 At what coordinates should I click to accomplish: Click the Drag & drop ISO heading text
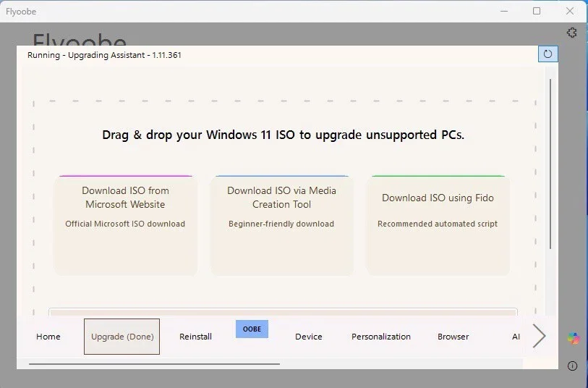[283, 135]
